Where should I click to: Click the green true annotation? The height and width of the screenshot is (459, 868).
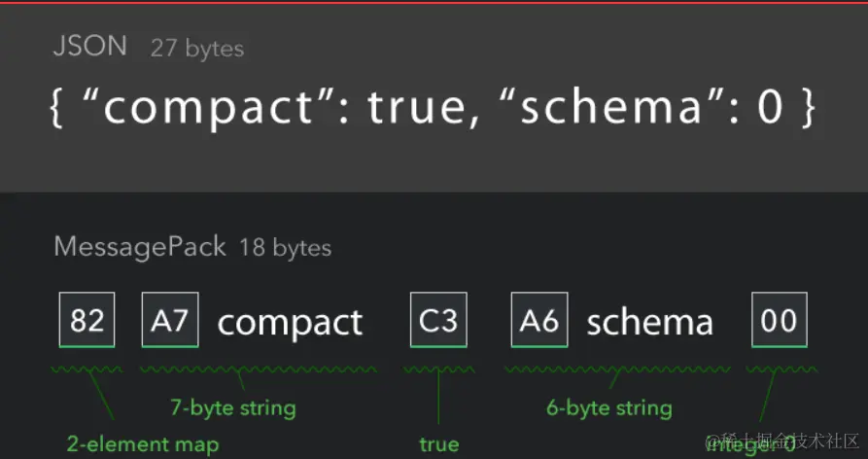point(439,444)
